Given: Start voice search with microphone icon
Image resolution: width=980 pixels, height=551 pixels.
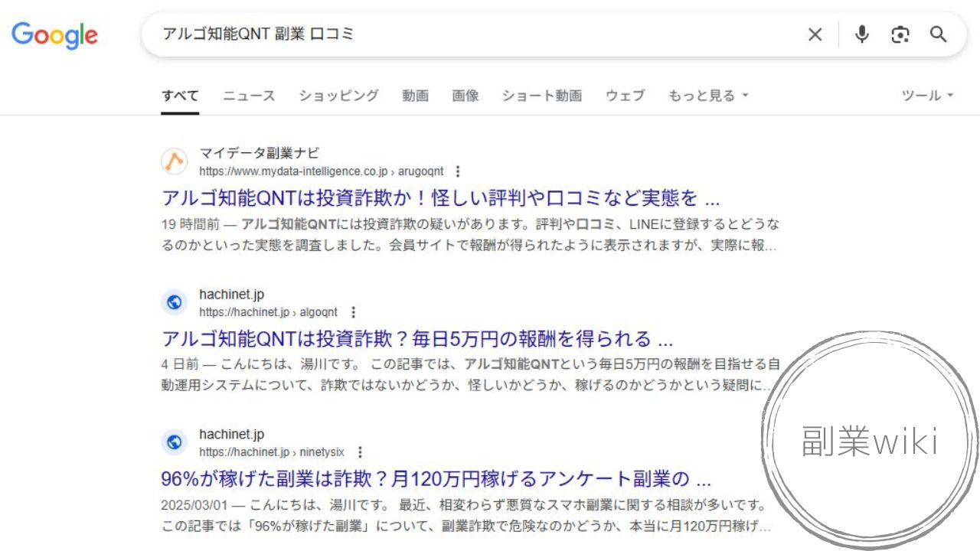Looking at the screenshot, I should [x=862, y=34].
